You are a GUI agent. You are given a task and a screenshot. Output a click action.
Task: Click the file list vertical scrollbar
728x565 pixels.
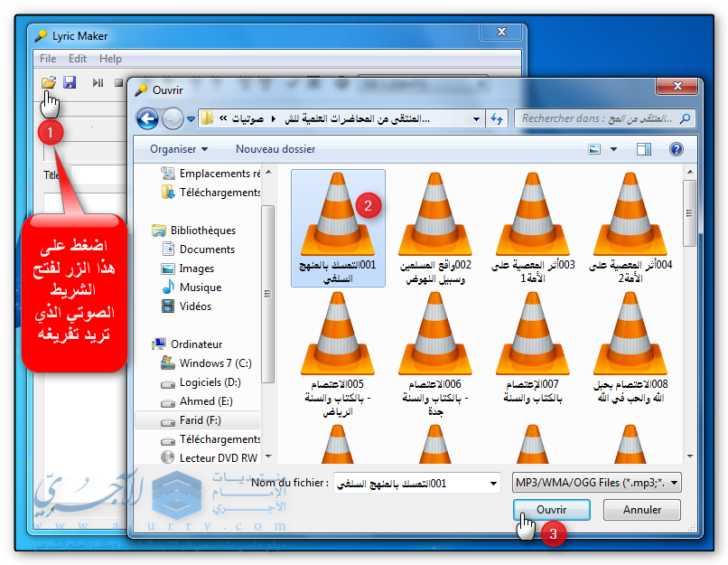(x=690, y=213)
